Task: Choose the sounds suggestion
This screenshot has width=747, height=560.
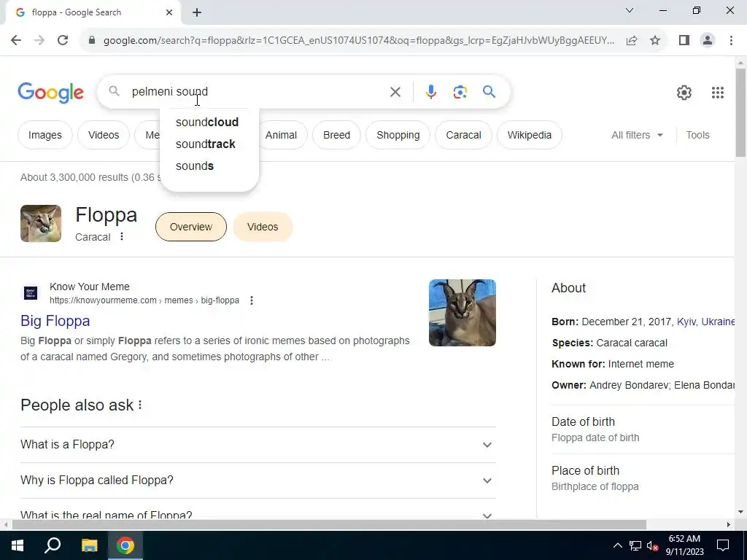Action: point(195,166)
